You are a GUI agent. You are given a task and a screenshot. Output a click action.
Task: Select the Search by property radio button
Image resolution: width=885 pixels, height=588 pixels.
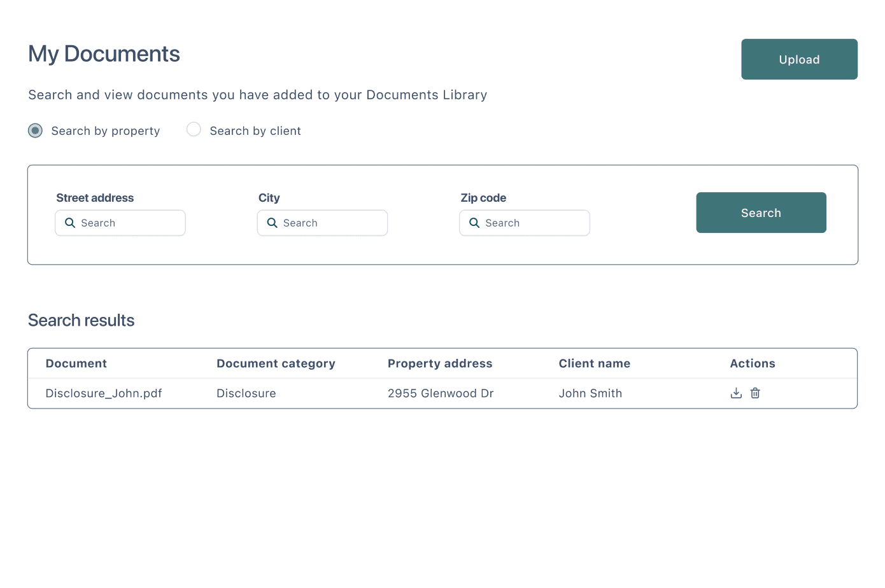tap(35, 130)
